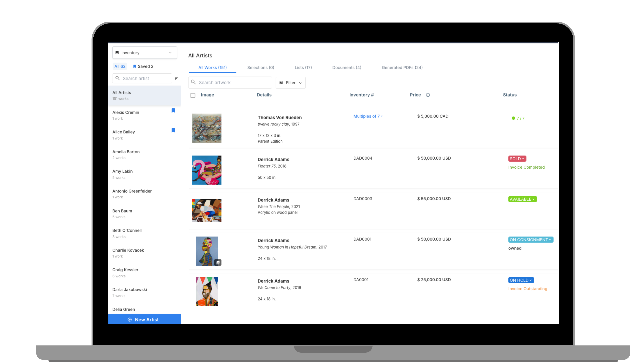Image resolution: width=644 pixels, height=362 pixels.
Task: Click the New Artist button
Action: coord(144,319)
